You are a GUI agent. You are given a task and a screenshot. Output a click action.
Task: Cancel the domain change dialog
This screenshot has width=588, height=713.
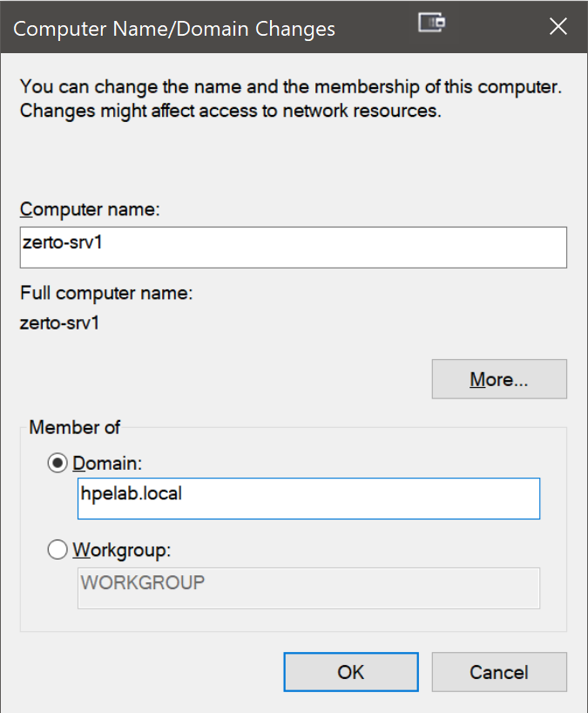(499, 672)
